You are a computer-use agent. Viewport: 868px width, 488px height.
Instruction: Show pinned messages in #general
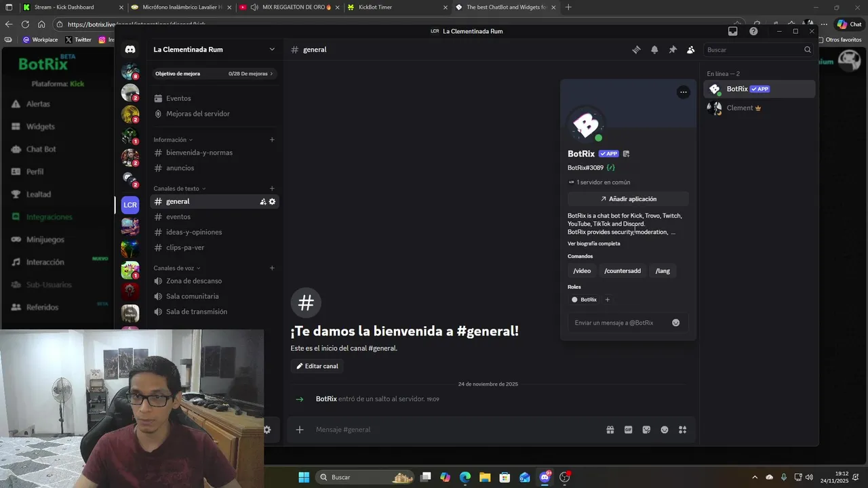673,49
